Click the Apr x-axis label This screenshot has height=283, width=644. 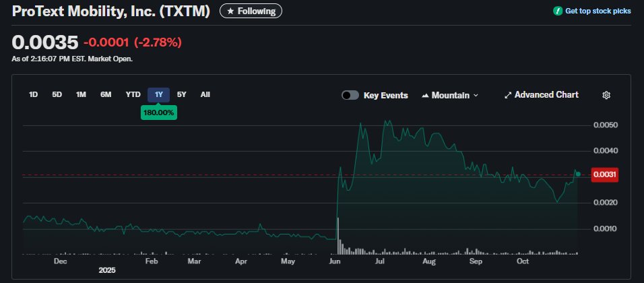point(241,261)
